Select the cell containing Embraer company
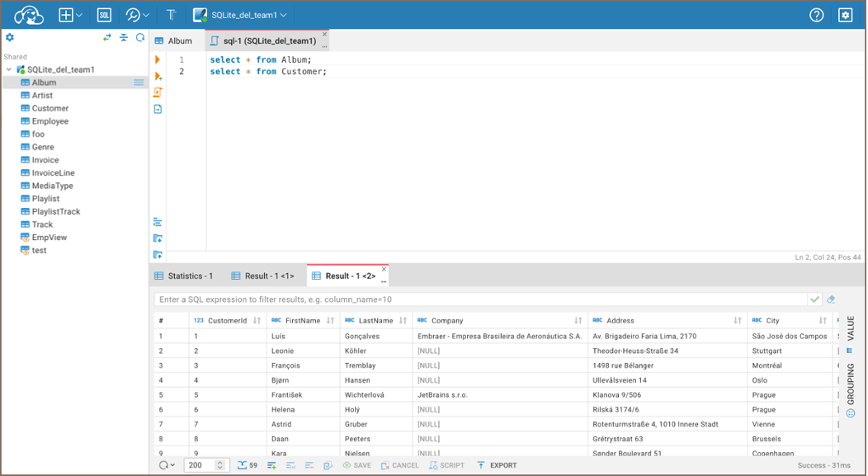Viewport: 868px width, 476px height. [x=501, y=336]
